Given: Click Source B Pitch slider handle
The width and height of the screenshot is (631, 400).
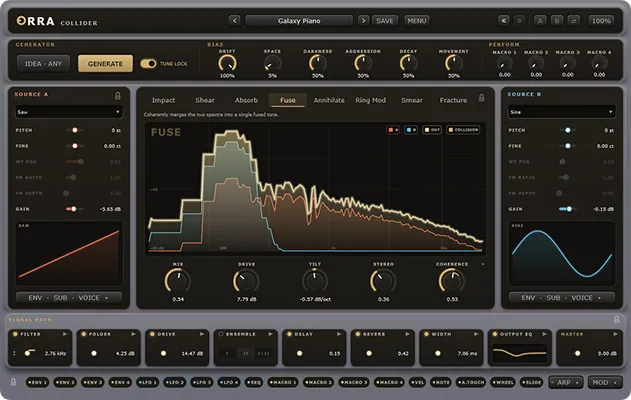Looking at the screenshot, I should (x=568, y=130).
